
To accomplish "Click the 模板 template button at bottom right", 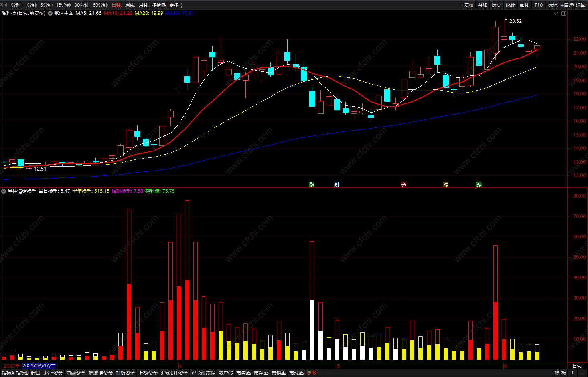I will point(560,373).
